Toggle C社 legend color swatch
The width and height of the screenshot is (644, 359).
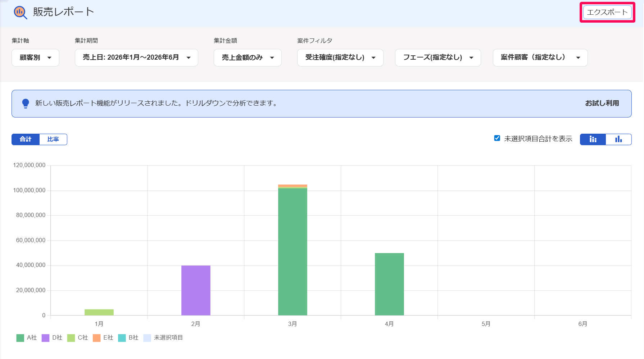click(x=71, y=338)
